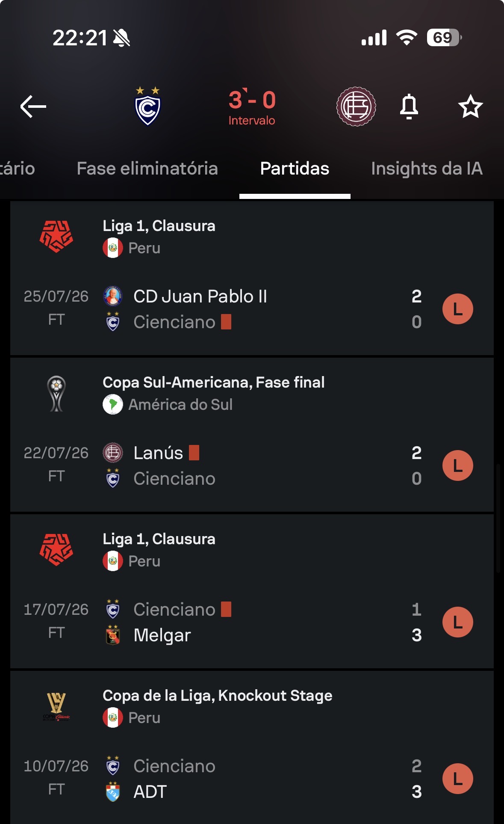Tap the Copa Sul-Americana trophy icon
Screen dimensions: 504x824
pos(56,394)
